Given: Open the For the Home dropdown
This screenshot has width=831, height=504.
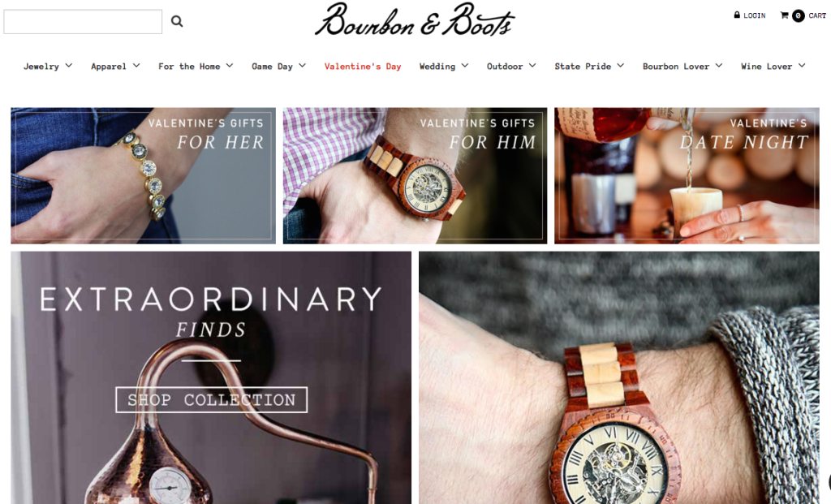Looking at the screenshot, I should (x=196, y=67).
